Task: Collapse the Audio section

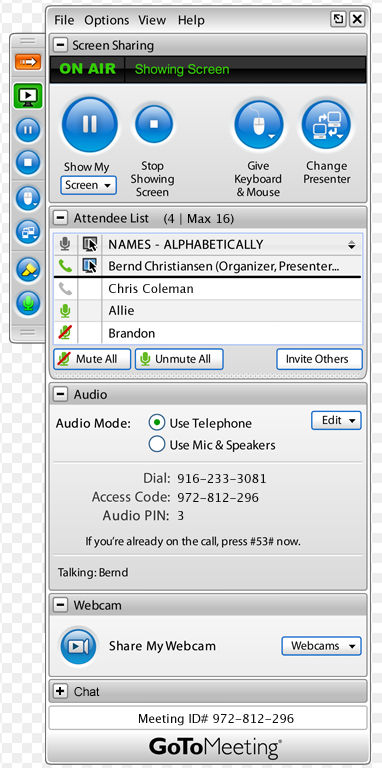Action: [60, 394]
